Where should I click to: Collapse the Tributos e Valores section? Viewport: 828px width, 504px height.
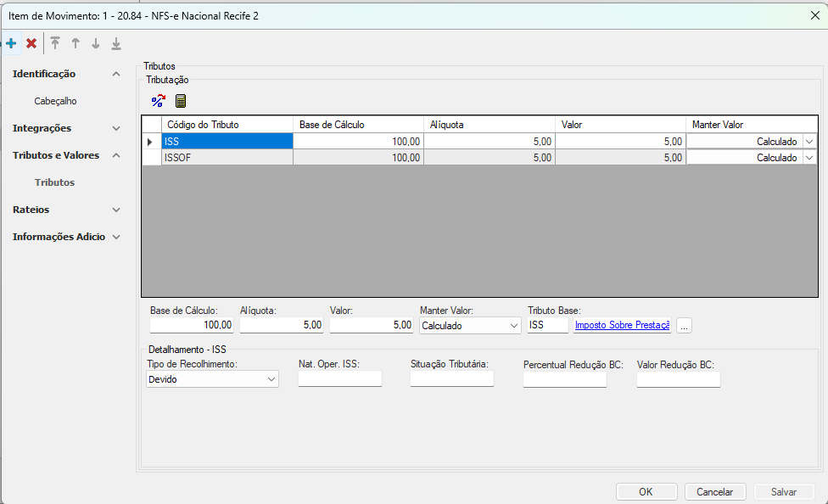[116, 155]
